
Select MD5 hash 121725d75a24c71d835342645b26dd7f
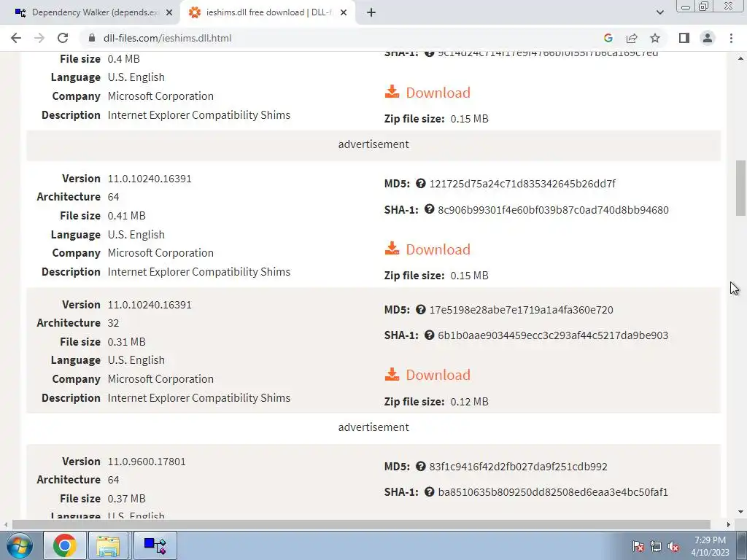pos(522,184)
